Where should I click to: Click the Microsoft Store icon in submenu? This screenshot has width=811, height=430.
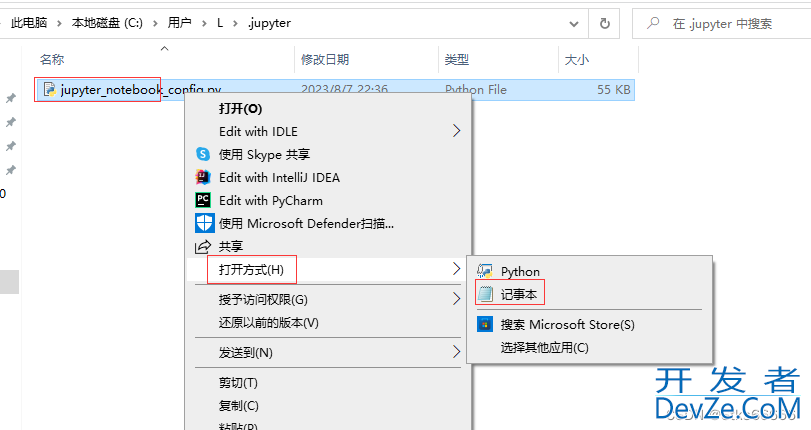pyautogui.click(x=485, y=324)
